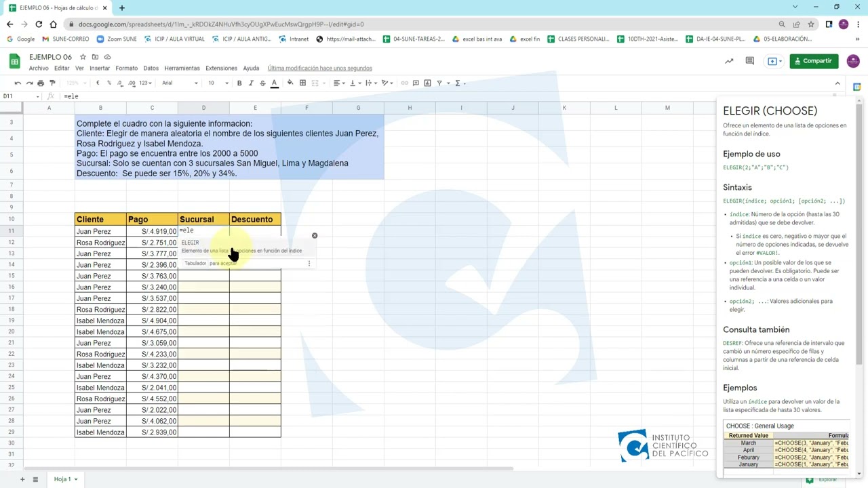Open last modification history link
868x488 pixels.
319,68
